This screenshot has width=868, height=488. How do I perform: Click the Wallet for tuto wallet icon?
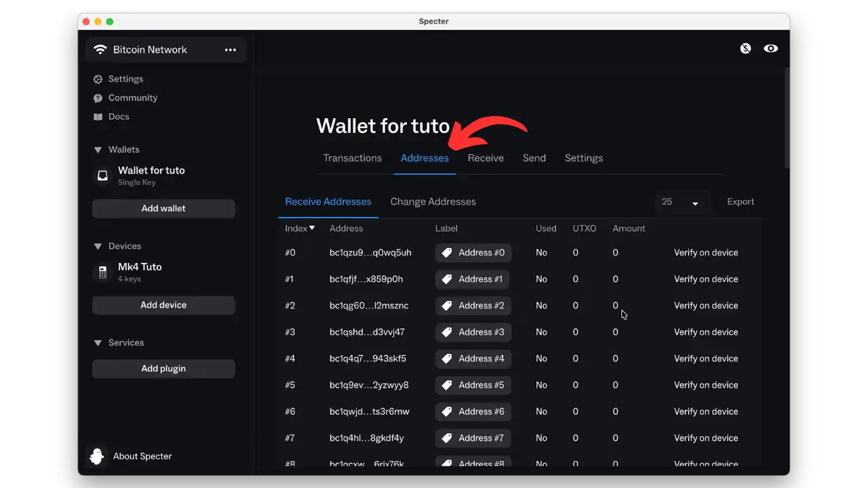[x=102, y=176]
